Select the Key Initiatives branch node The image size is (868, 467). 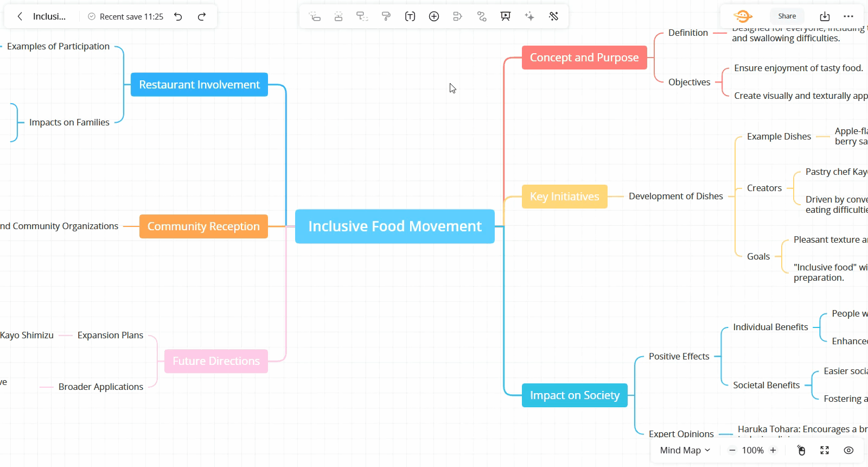564,197
